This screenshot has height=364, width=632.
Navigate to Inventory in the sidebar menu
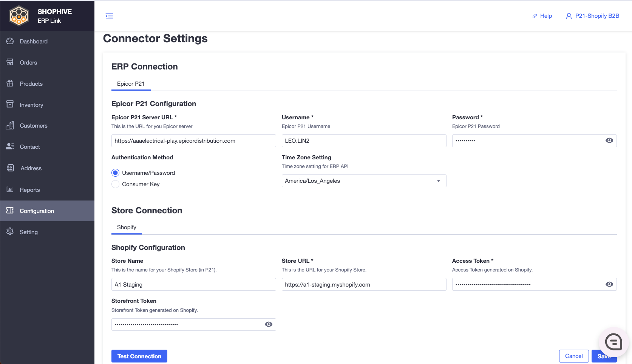point(47,105)
